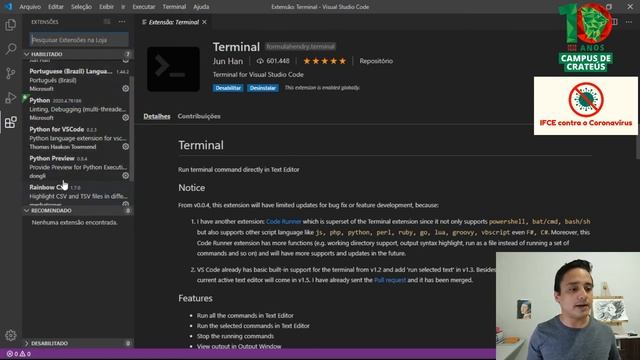Follow the Pull request link

point(390,280)
